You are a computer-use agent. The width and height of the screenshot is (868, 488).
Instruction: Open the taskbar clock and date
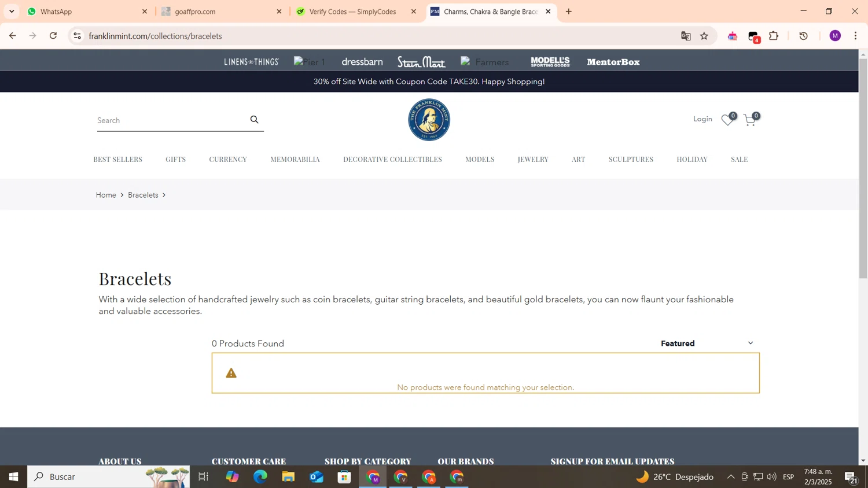[x=818, y=477]
